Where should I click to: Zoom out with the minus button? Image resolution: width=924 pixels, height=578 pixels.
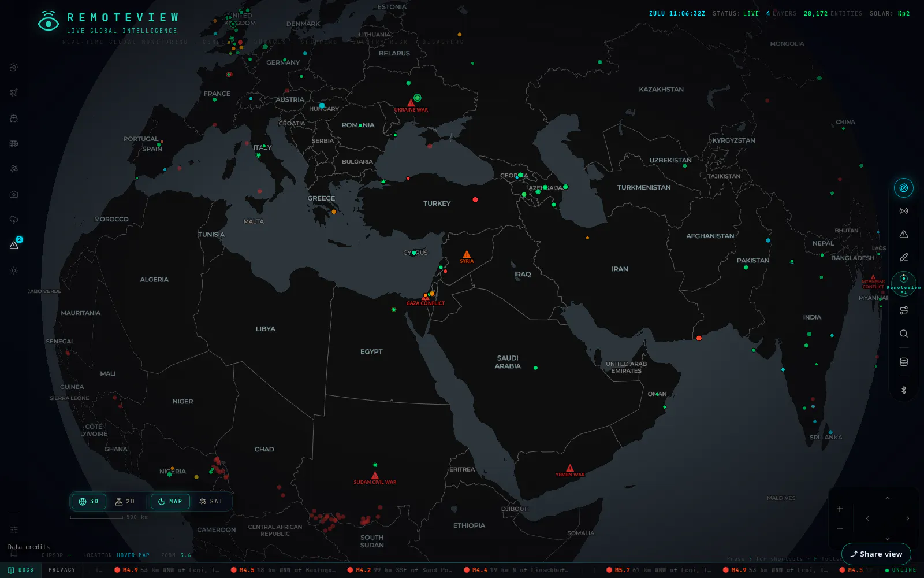[x=840, y=529]
